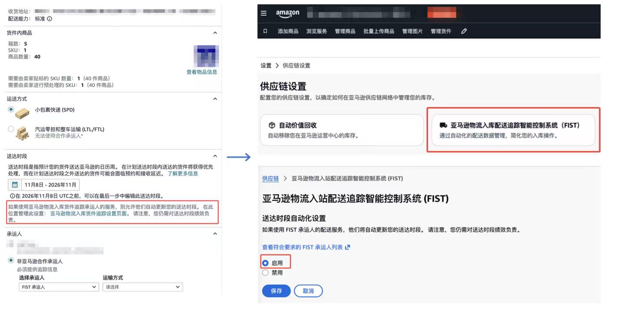Select 非亚马逊合作承运人 radio button
Screen dimensions: 644x315
[x=11, y=260]
